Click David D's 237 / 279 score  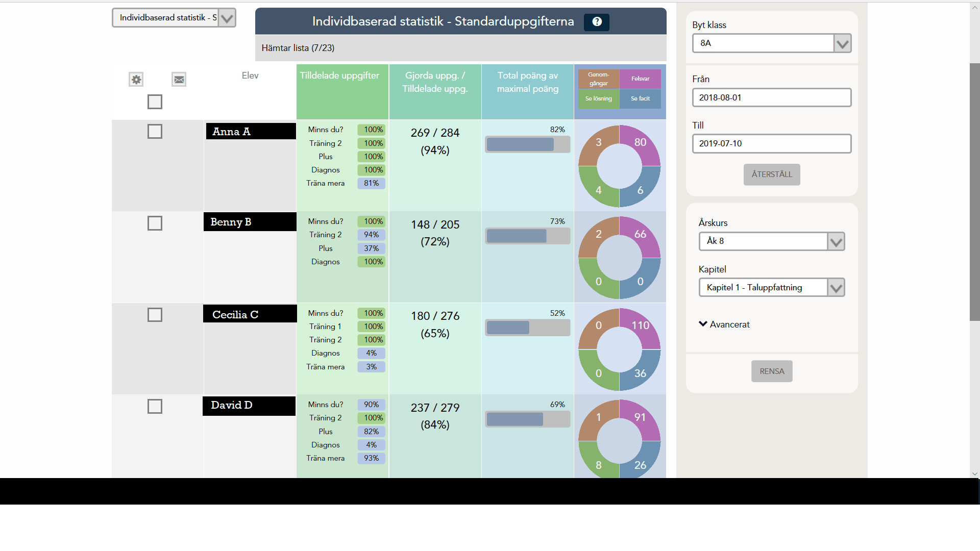tap(435, 408)
